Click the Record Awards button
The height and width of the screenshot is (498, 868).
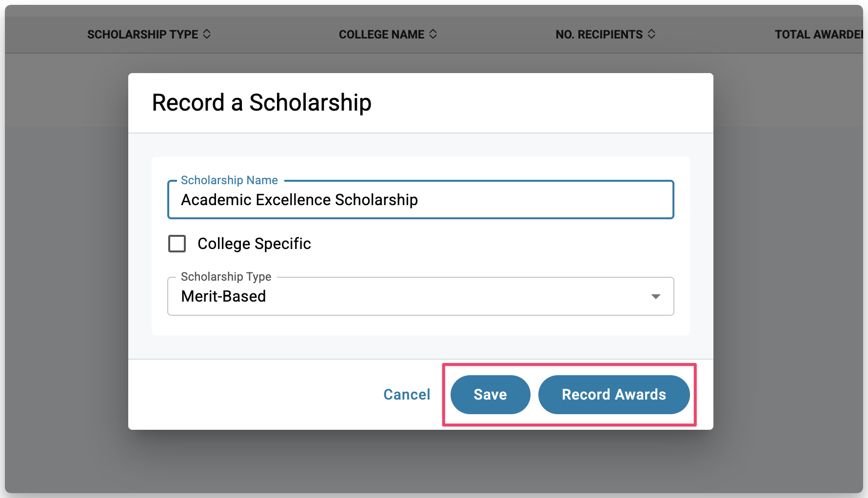(613, 394)
